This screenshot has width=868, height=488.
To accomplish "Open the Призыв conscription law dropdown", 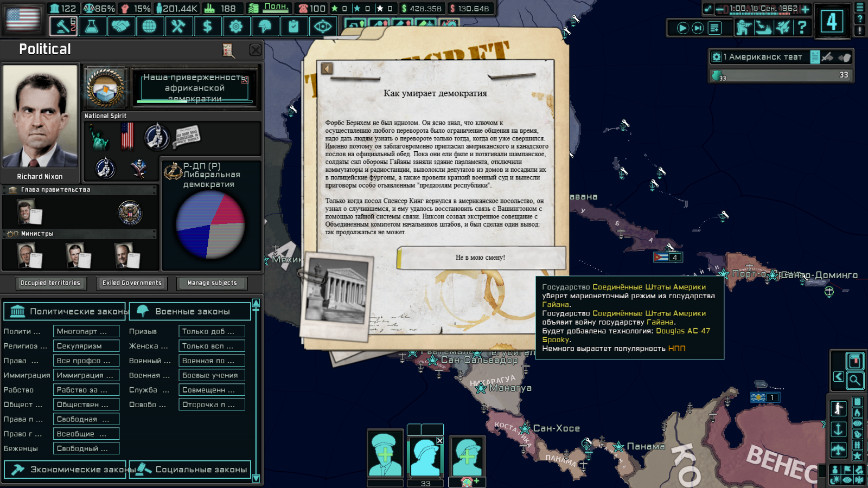I will tap(212, 331).
